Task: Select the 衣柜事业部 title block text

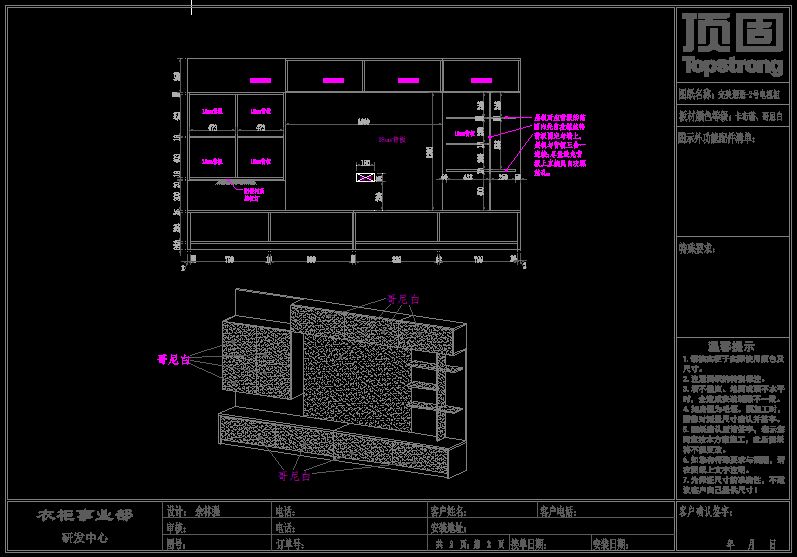Action: [x=84, y=515]
